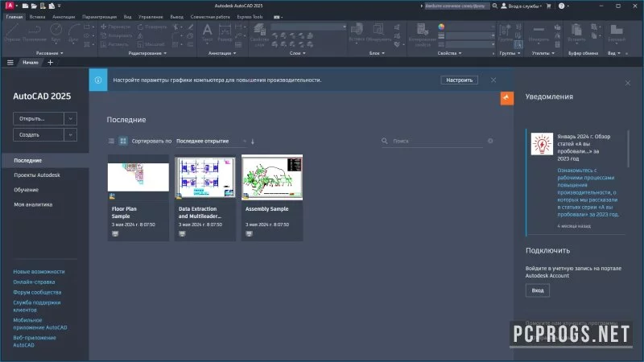The height and width of the screenshot is (362, 644).
Task: Switch to the Аннотации ribbon tab
Action: (x=64, y=17)
